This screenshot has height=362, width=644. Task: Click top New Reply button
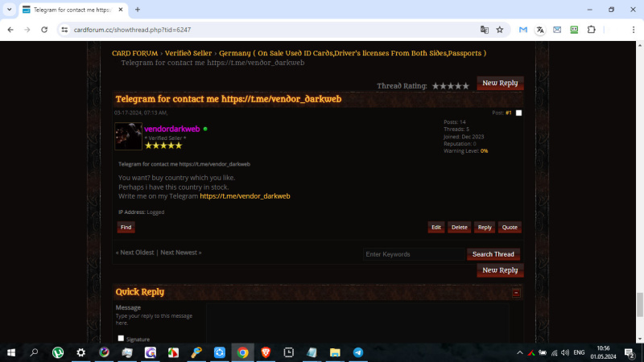[x=500, y=83]
